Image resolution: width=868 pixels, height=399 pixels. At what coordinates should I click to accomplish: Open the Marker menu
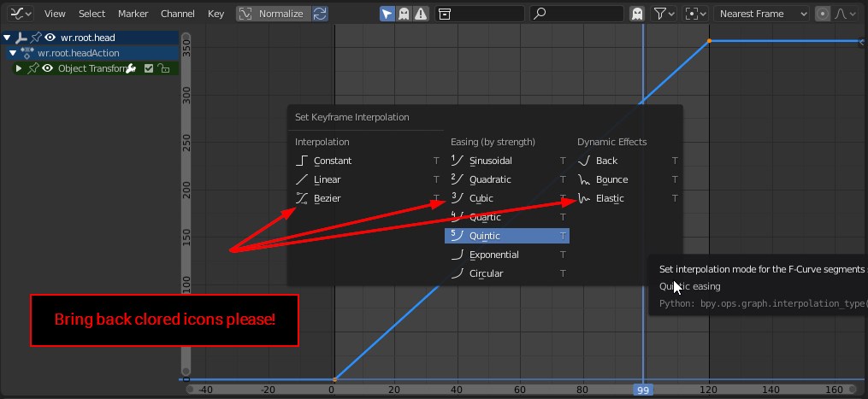(x=133, y=14)
